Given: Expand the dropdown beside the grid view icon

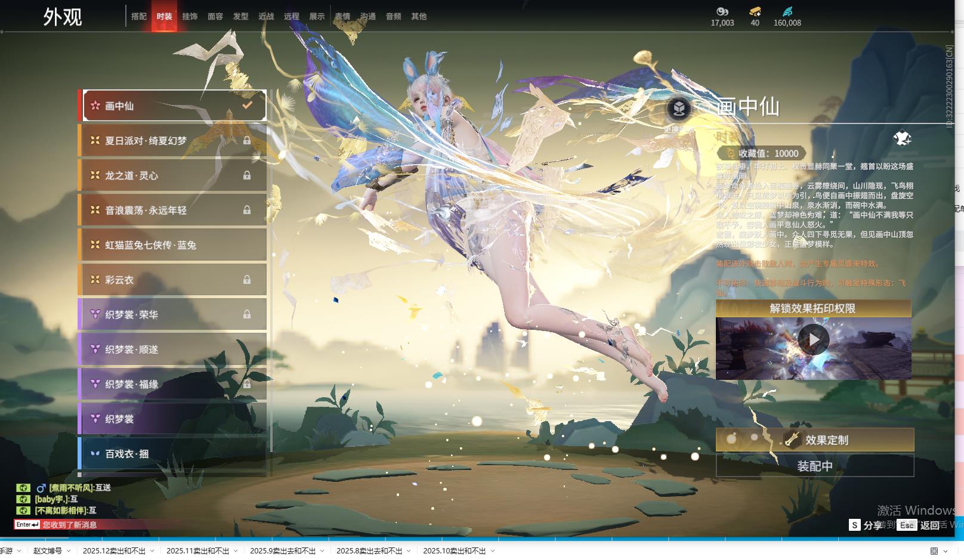Looking at the screenshot, I should tap(945, 551).
